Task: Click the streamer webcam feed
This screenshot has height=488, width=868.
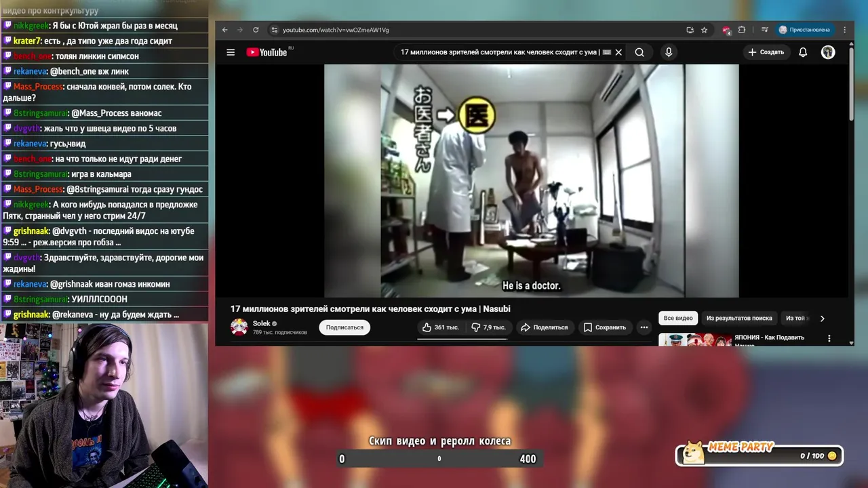Action: 103,405
